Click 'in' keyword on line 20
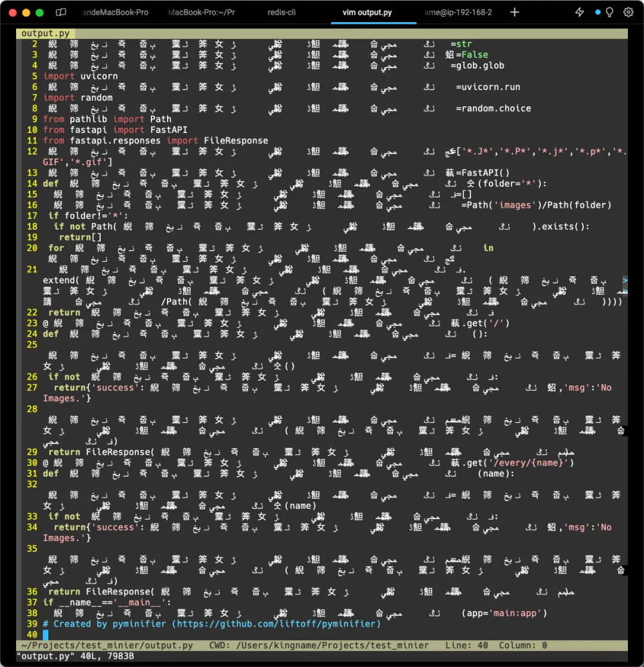 click(x=488, y=248)
